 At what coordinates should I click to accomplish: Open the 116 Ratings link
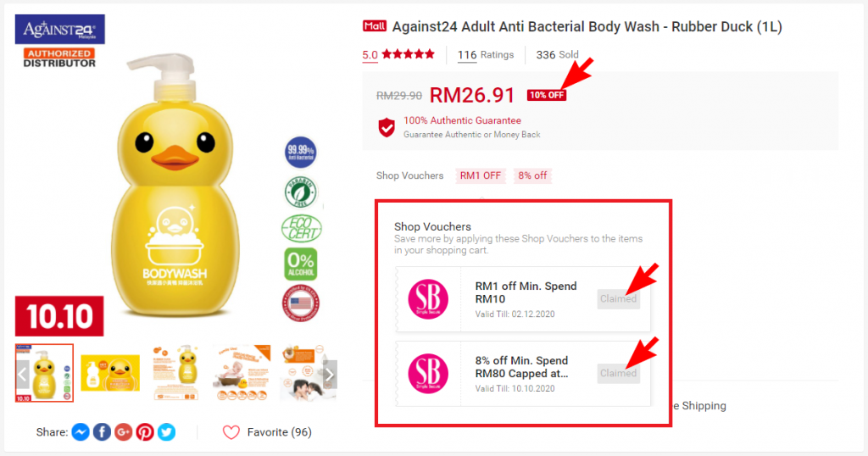(x=486, y=55)
